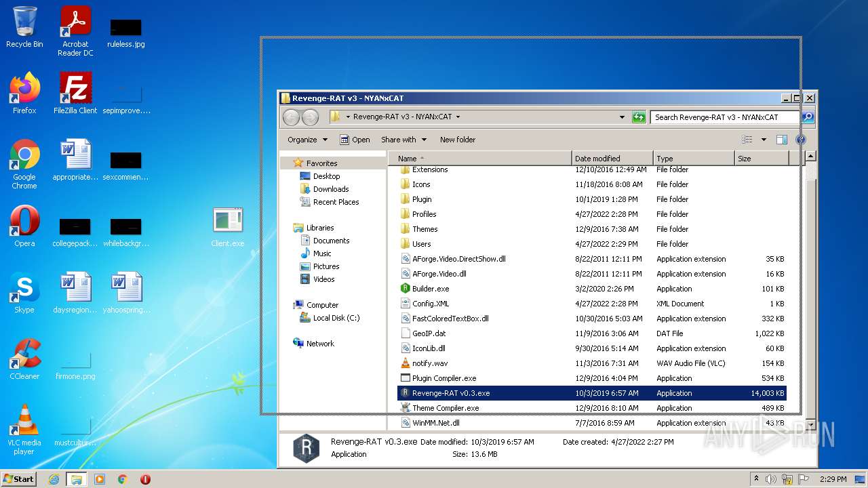This screenshot has width=868, height=488.
Task: Click the Open toolbar button
Action: coord(355,140)
